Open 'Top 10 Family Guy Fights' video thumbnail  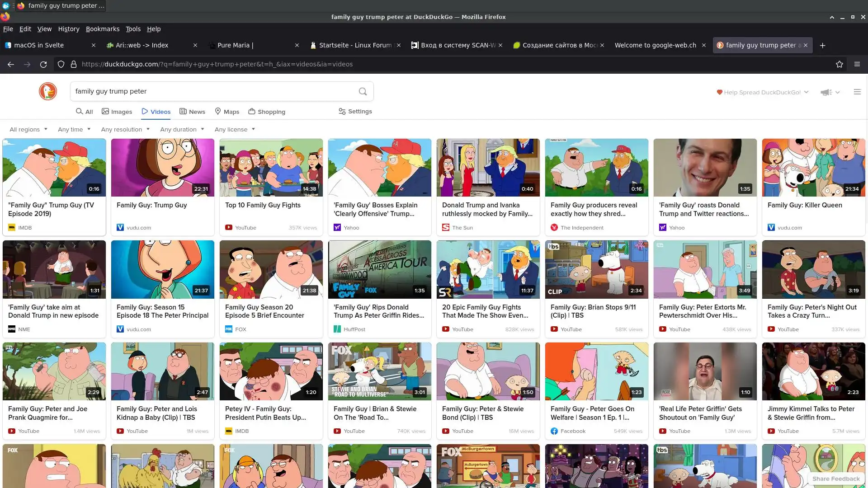[271, 168]
